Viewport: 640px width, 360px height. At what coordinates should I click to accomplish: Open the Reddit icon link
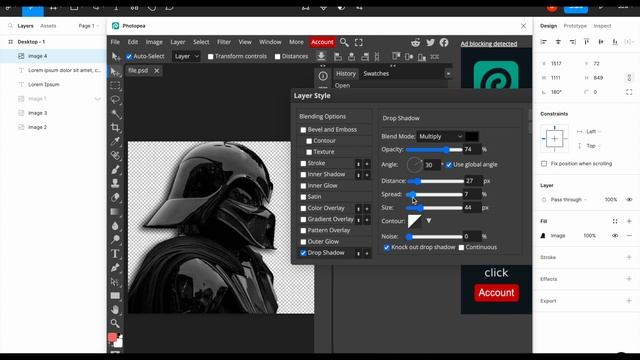[x=416, y=42]
